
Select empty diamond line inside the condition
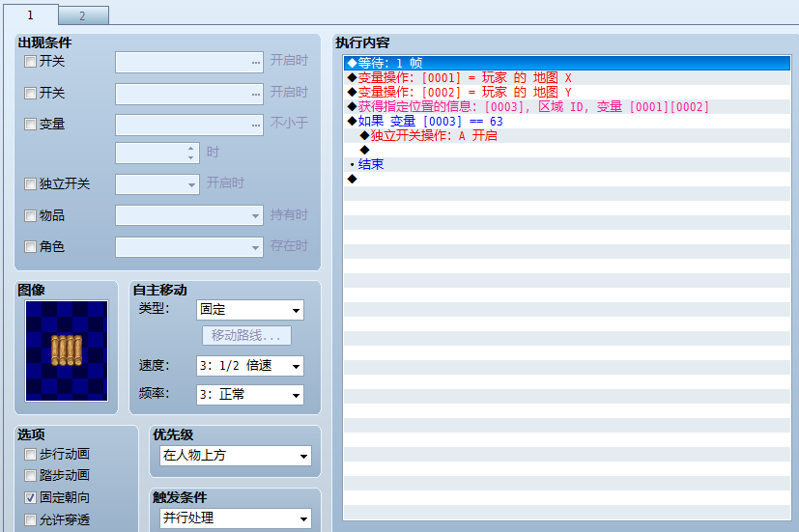(567, 151)
